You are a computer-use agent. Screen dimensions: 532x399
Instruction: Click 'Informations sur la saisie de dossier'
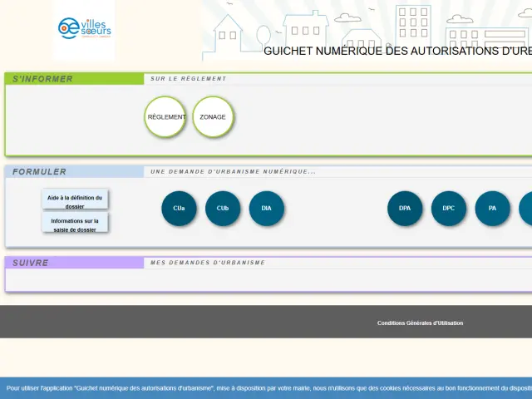coord(75,224)
